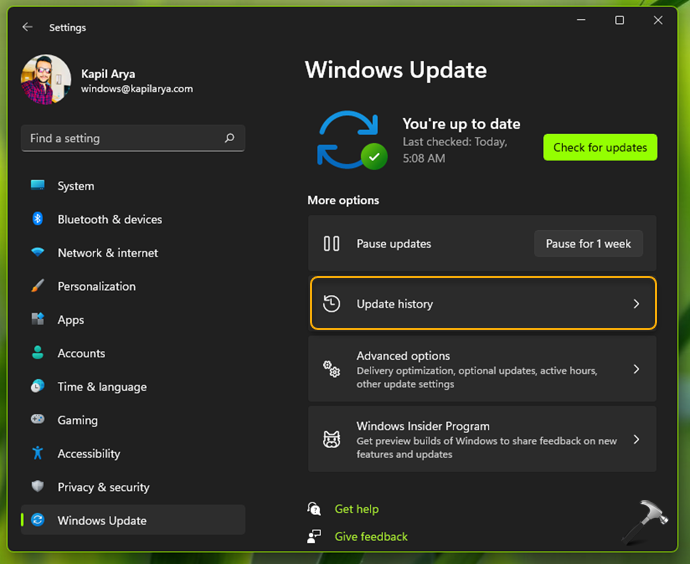Viewport: 690px width, 564px height.
Task: Click the Privacy & security shield icon
Action: pyautogui.click(x=38, y=487)
